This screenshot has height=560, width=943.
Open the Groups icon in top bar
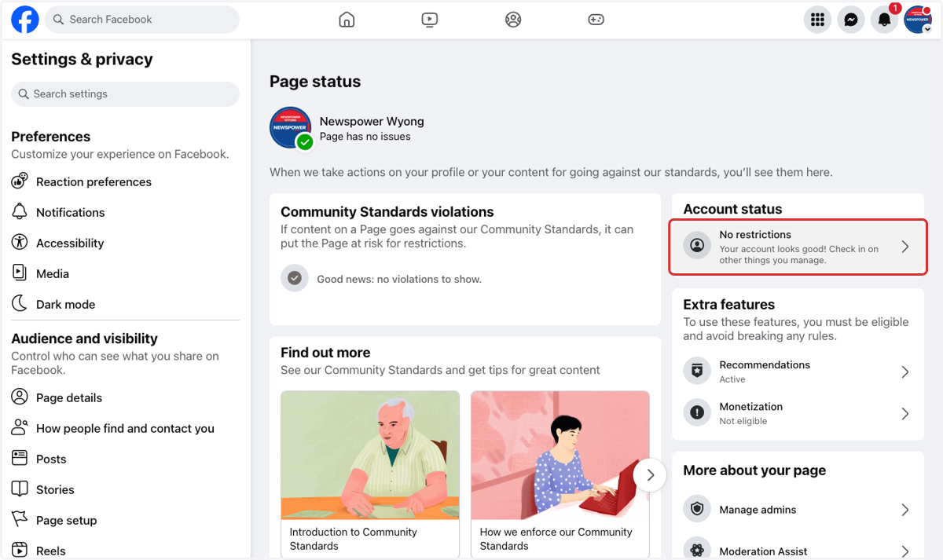pyautogui.click(x=513, y=20)
